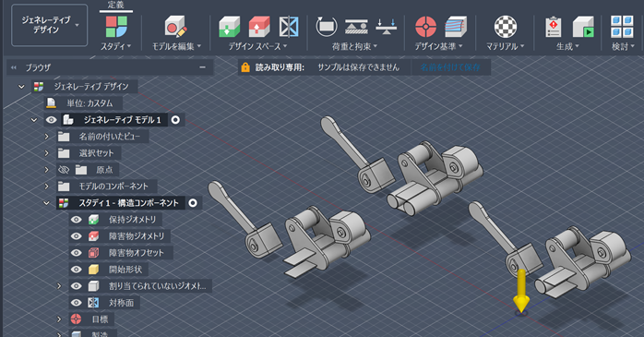Hide 割り当てられていないジオメトリ with its eye icon
The width and height of the screenshot is (644, 337).
coord(76,286)
